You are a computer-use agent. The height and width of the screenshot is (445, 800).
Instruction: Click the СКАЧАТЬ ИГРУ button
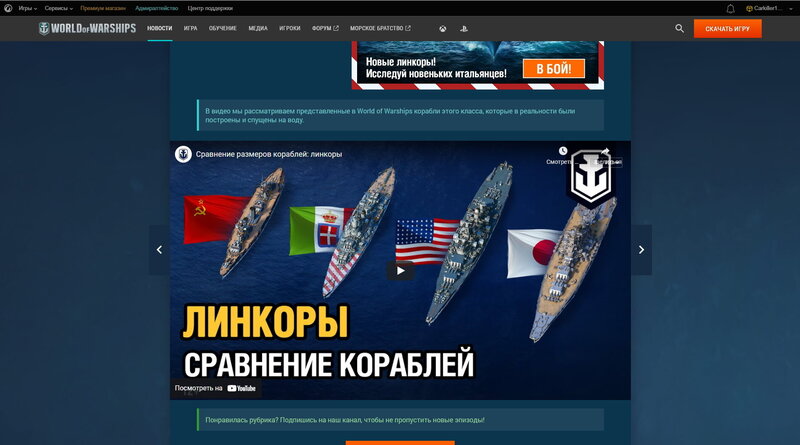(x=728, y=29)
